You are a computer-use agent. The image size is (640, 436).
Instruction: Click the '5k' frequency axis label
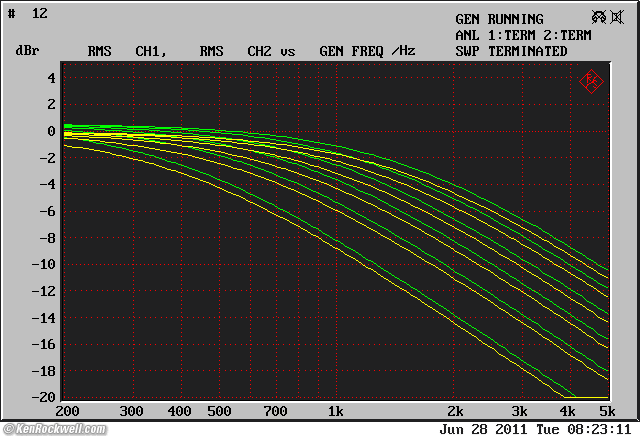pos(607,411)
